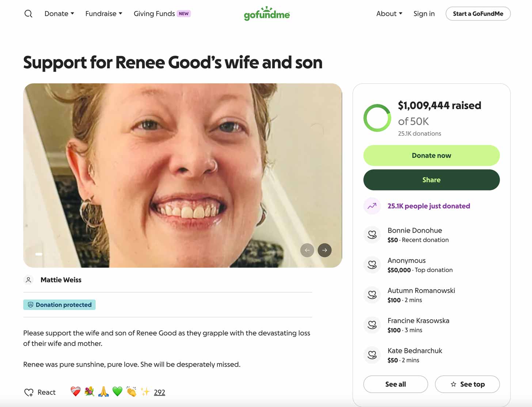Open the Giving Funds page
The width and height of the screenshot is (532, 407).
point(154,14)
